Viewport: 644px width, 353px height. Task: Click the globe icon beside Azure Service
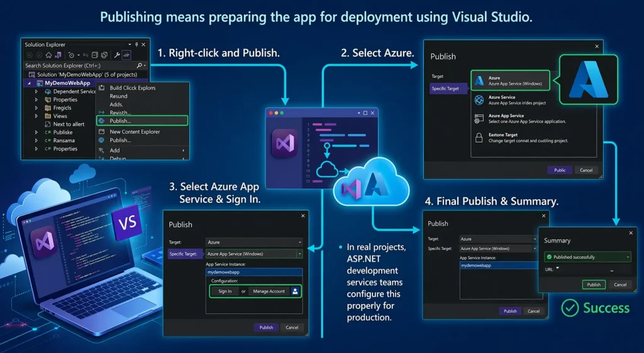click(x=479, y=100)
